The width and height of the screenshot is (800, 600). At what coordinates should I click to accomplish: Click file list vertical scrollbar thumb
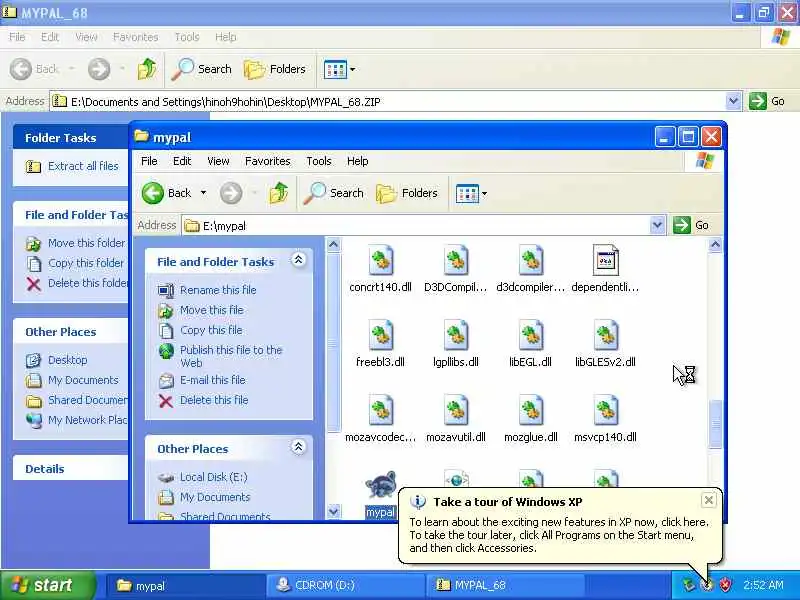(x=715, y=424)
